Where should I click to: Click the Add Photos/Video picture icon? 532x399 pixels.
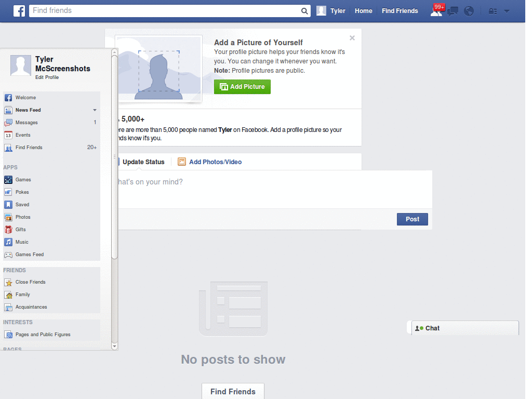[182, 162]
